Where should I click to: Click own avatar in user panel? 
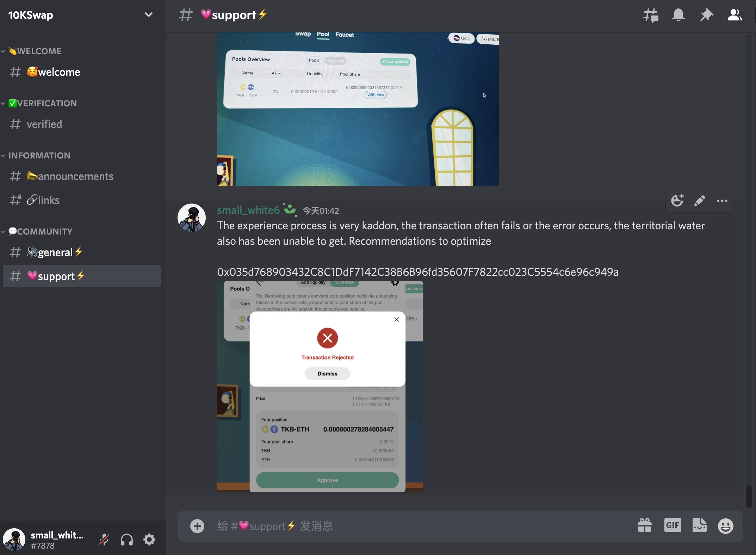(14, 540)
